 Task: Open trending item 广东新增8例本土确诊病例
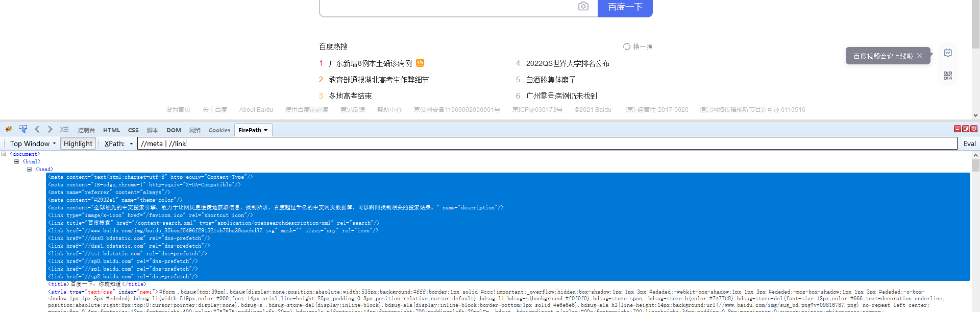pos(370,63)
